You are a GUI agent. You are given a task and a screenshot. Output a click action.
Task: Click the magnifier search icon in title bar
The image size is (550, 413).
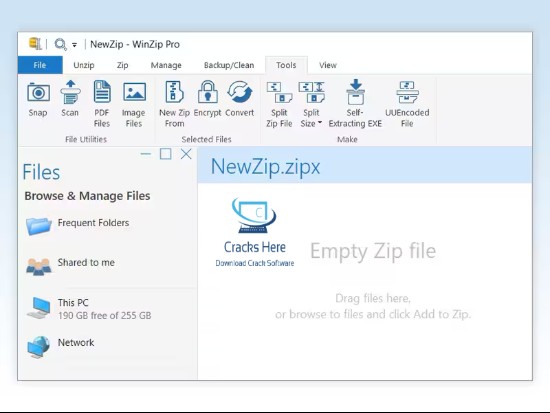click(x=60, y=44)
